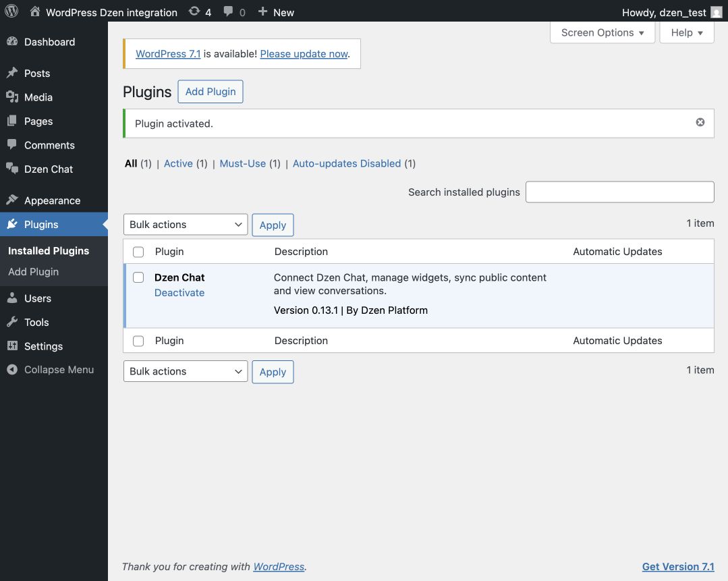
Task: Show All plugins filter
Action: 131,163
